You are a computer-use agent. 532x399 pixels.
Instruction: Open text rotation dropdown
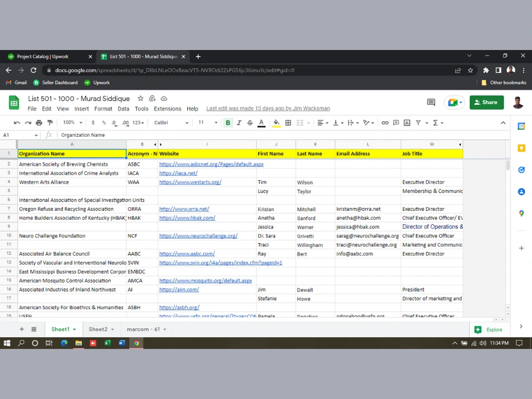click(369, 123)
